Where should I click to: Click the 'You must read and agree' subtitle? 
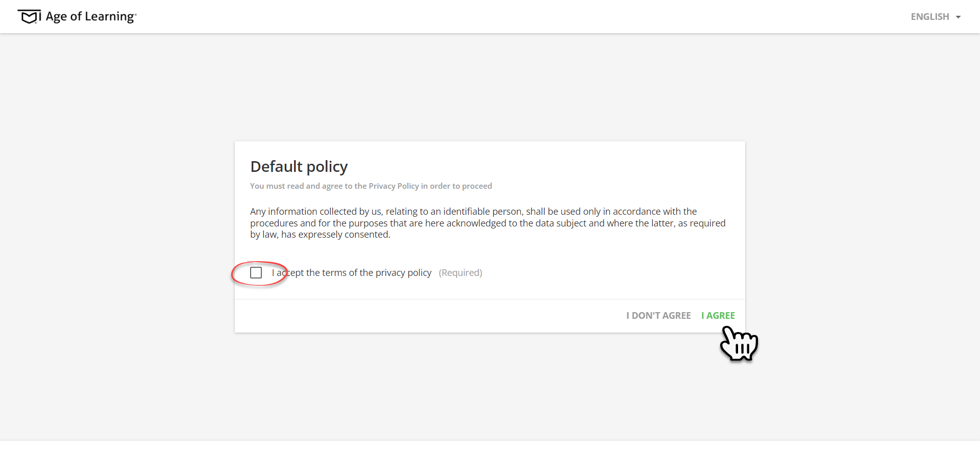371,186
